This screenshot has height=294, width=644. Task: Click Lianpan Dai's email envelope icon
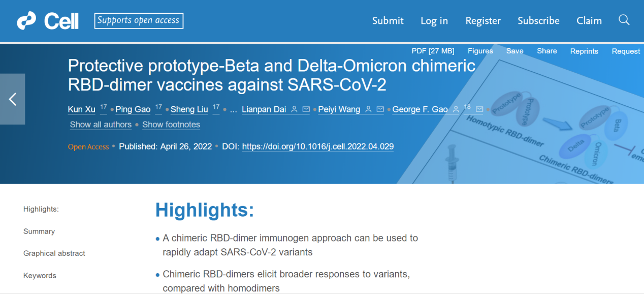point(306,109)
